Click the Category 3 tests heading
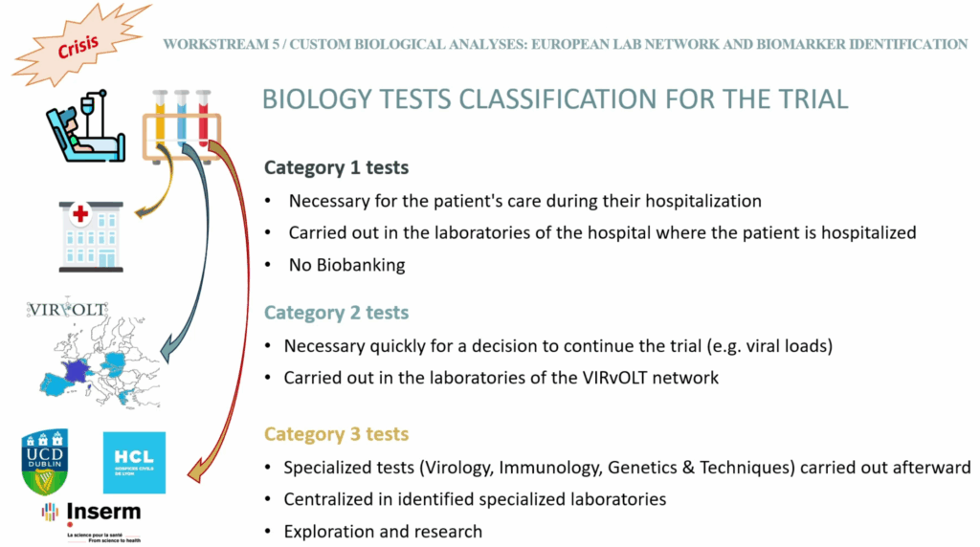This screenshot has width=980, height=547. coord(336,434)
